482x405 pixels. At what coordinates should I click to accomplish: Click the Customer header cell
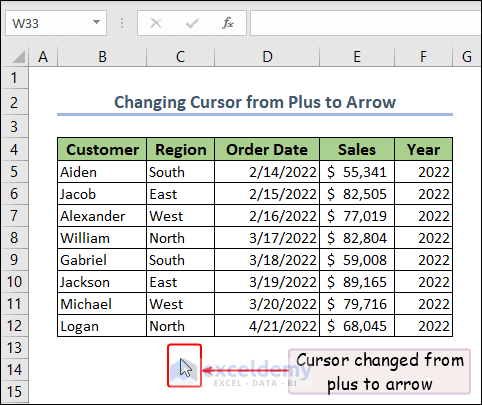[x=102, y=149]
